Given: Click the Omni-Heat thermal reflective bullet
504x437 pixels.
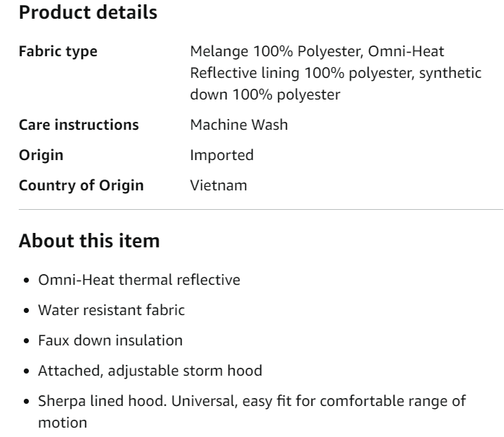Looking at the screenshot, I should [139, 280].
